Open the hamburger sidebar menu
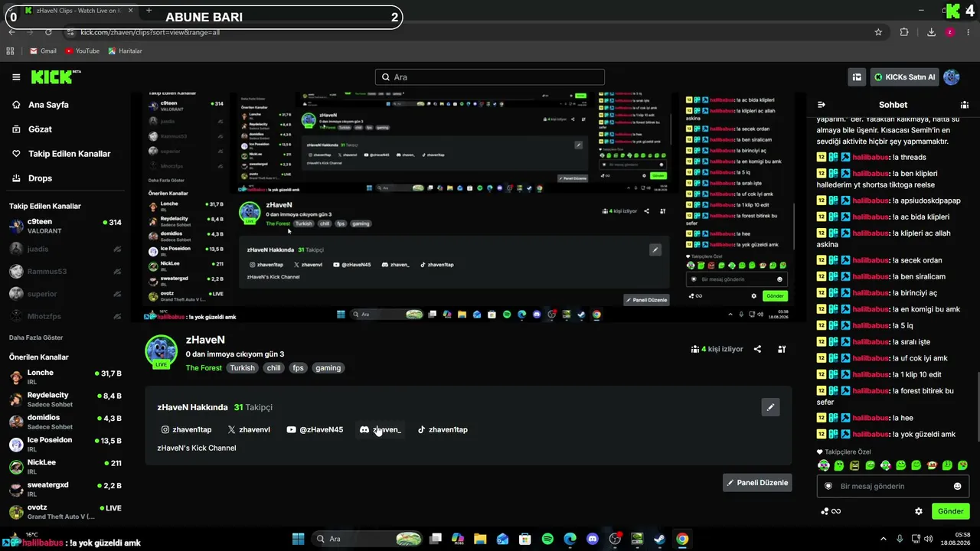Screen dimensions: 980x551 pyautogui.click(x=16, y=77)
